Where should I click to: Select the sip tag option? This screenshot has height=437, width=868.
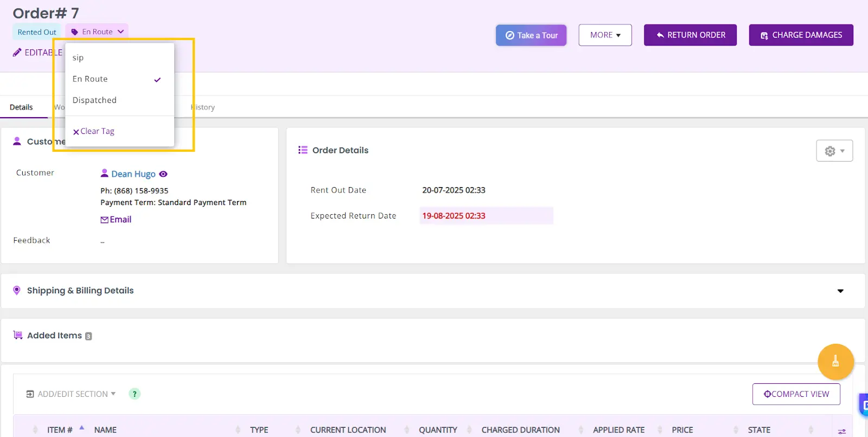[78, 57]
